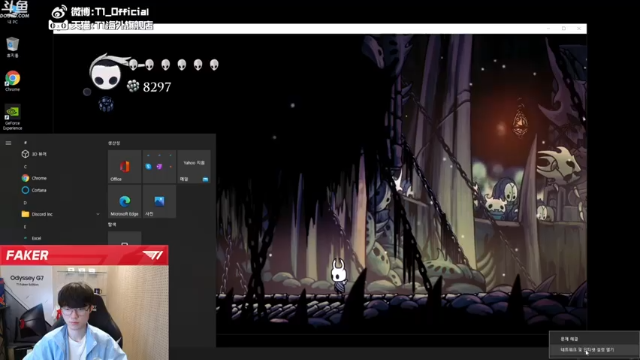This screenshot has width=640, height=360.
Task: Open Chrome from the Start app list
Action: coord(34,178)
